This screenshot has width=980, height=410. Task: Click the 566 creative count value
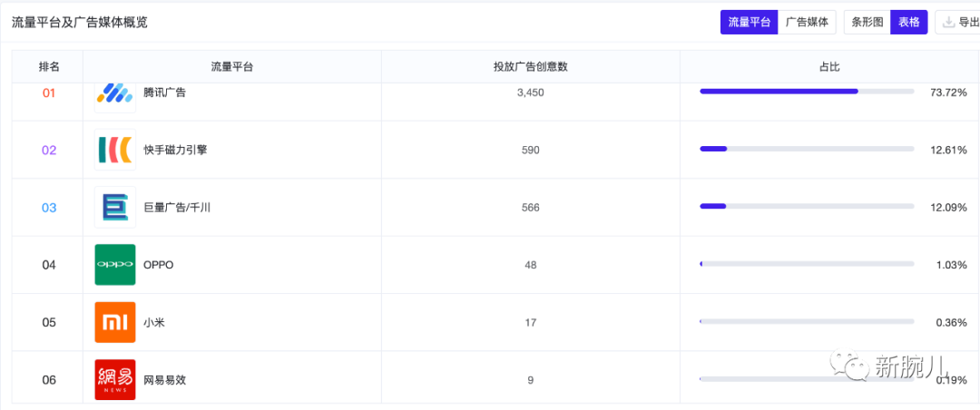click(531, 208)
